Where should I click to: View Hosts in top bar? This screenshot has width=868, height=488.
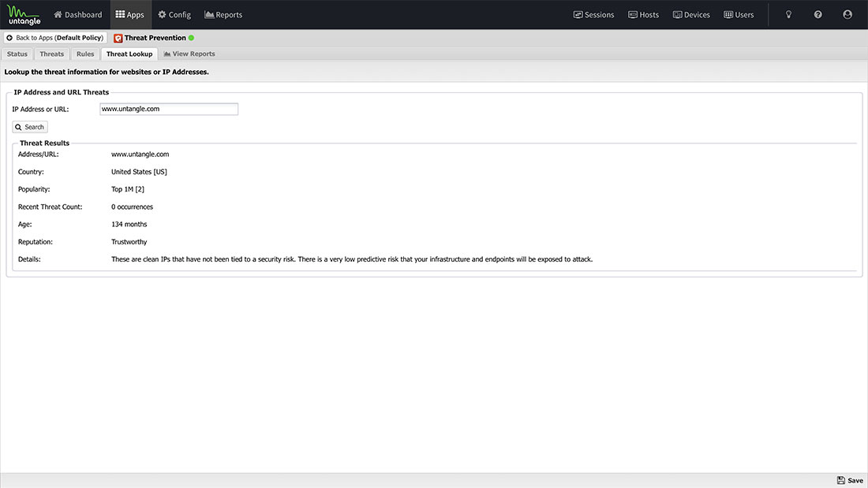tap(643, 15)
